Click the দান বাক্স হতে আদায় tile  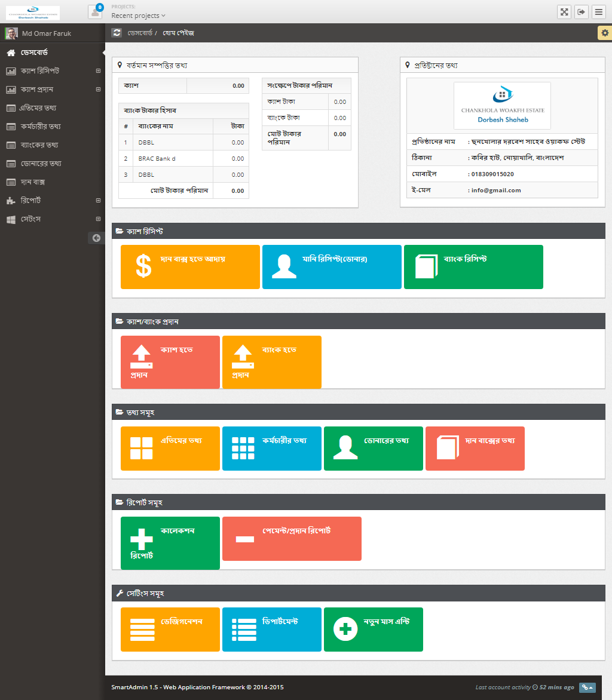(x=190, y=267)
